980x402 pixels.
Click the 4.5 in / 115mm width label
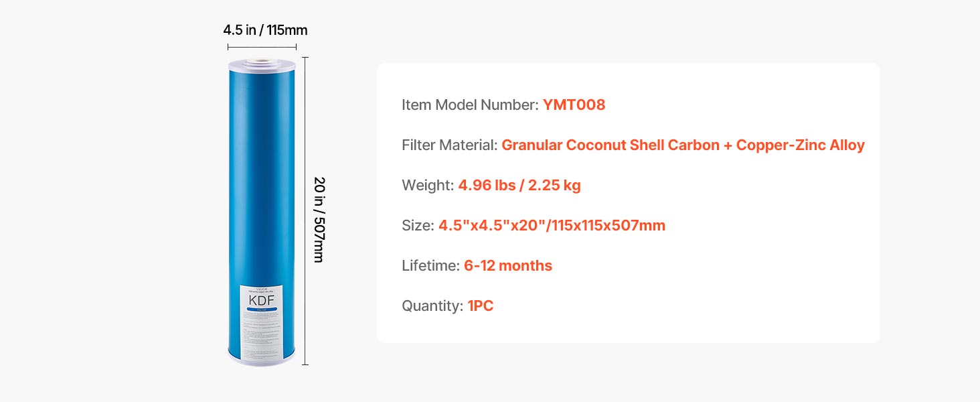click(x=265, y=30)
